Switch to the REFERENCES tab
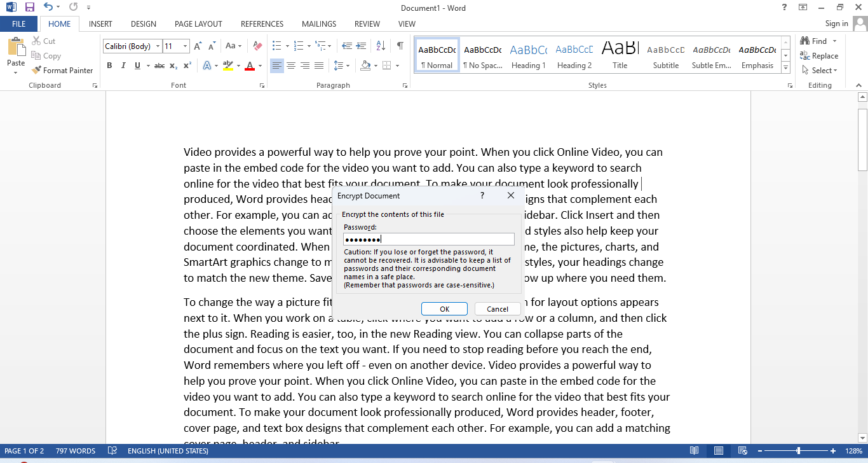The height and width of the screenshot is (463, 868). (262, 24)
